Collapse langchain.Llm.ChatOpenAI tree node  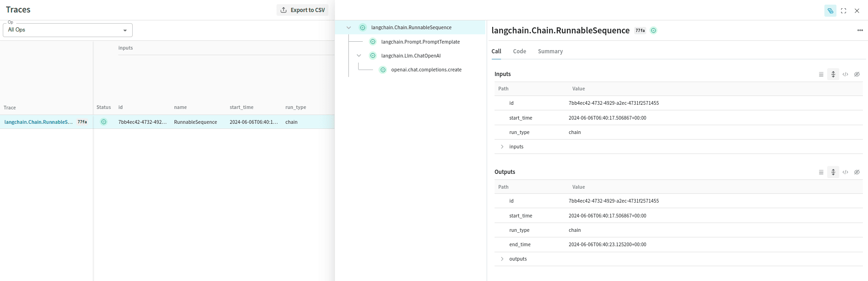point(359,56)
